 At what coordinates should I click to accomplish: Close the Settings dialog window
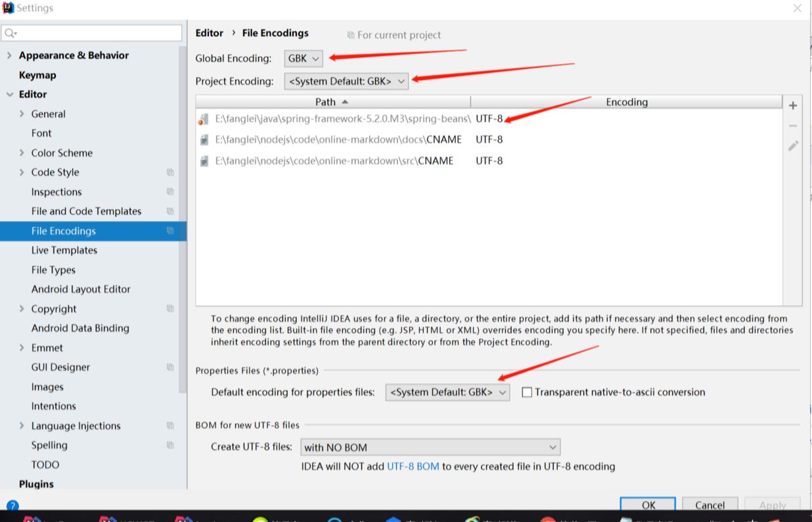(797, 9)
